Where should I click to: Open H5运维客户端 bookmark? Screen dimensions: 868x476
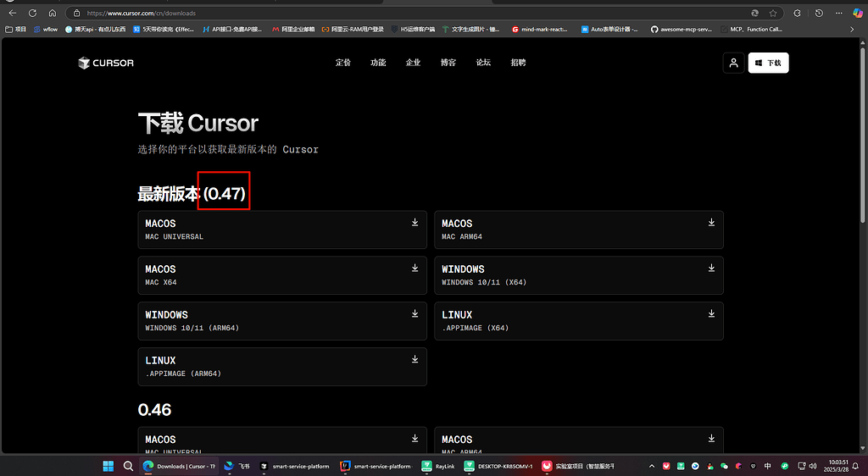pos(413,30)
